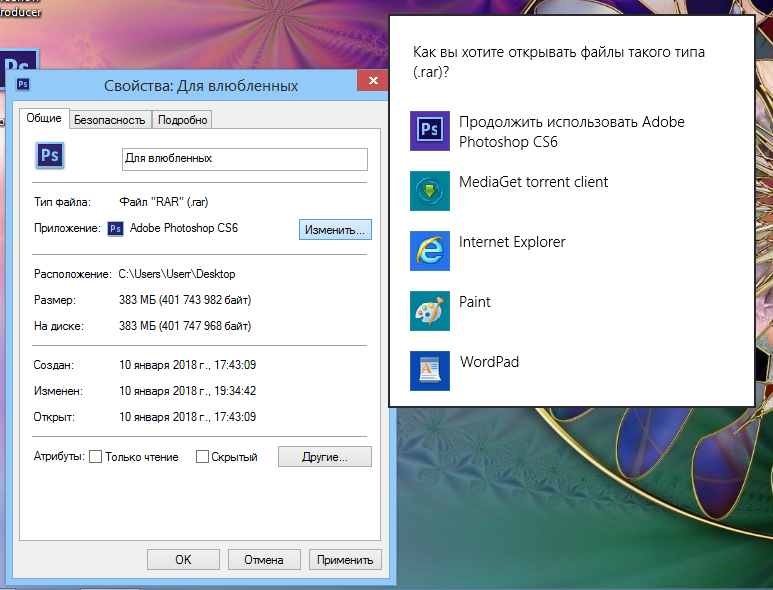
Task: Enable the Только чтение checkbox
Action: pyautogui.click(x=96, y=456)
